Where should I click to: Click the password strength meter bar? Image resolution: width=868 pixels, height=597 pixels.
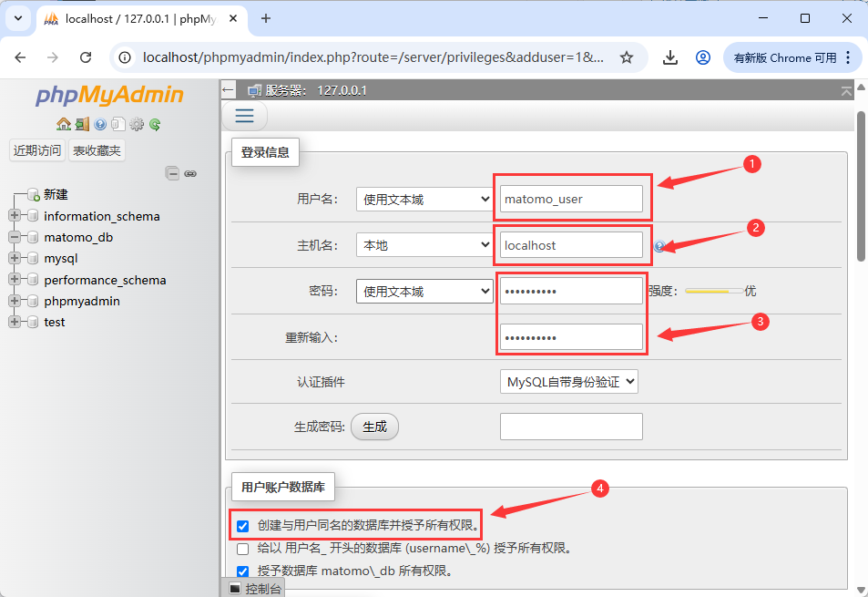tap(714, 291)
